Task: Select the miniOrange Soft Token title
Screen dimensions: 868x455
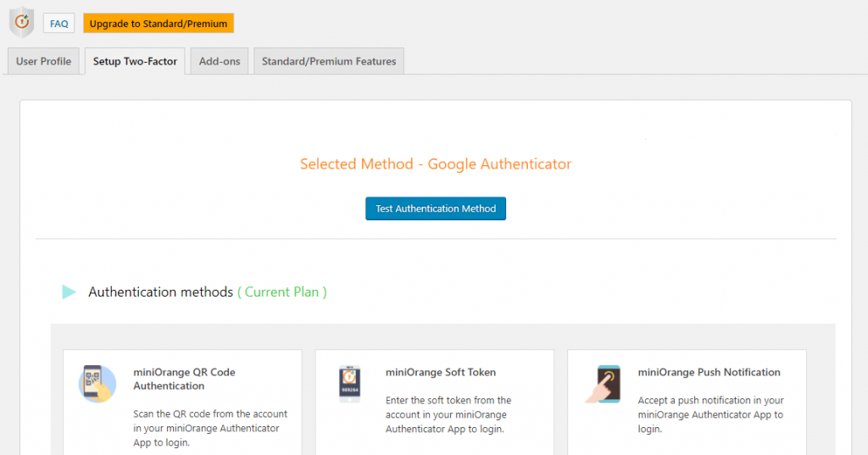Action: click(441, 372)
